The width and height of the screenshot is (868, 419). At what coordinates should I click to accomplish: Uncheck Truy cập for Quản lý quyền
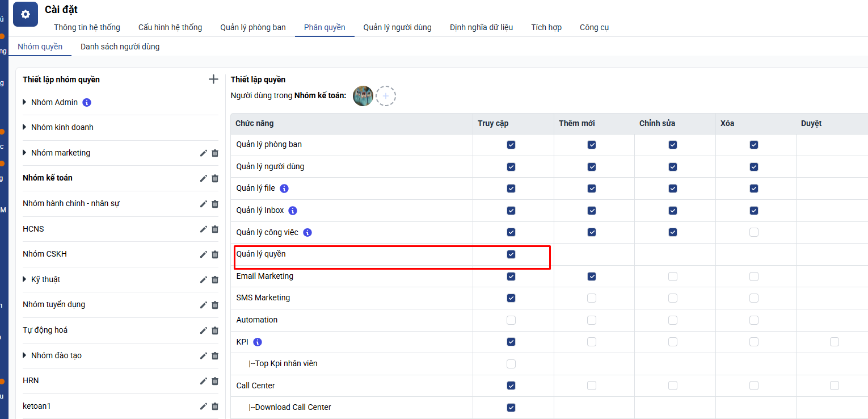(511, 254)
